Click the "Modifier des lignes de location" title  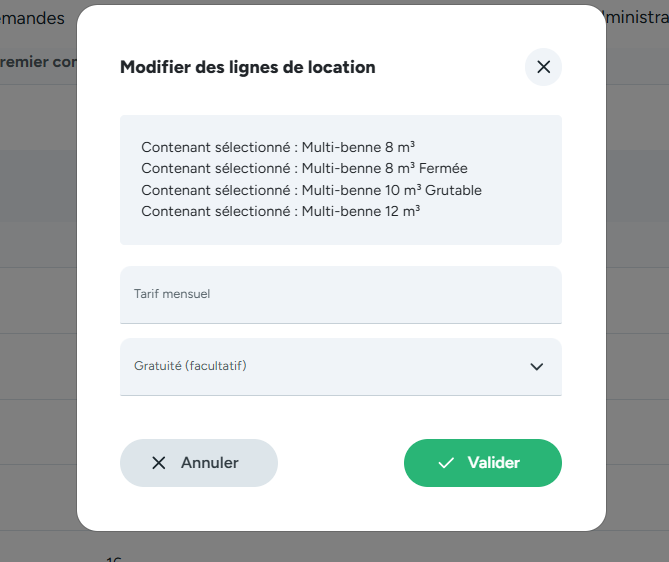247,67
